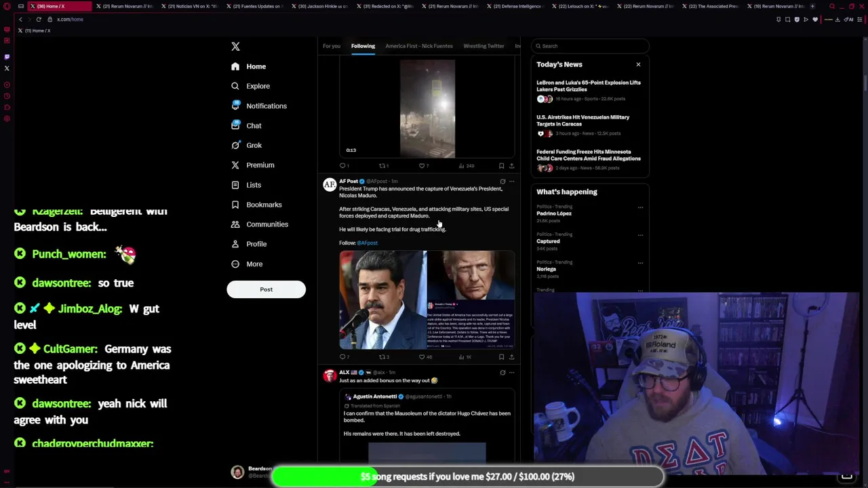Like the video tweet with 7 likes

[x=422, y=165]
